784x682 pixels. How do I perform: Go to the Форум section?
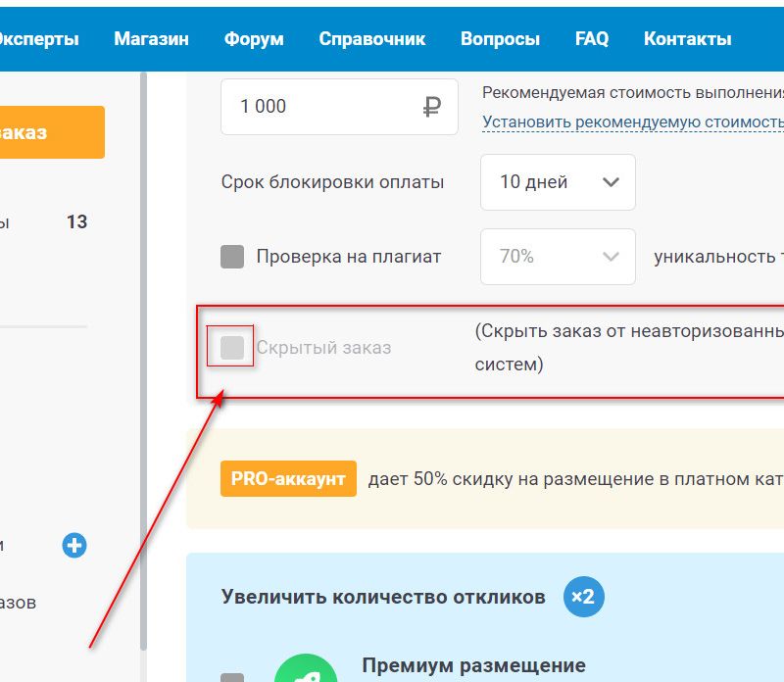[254, 39]
